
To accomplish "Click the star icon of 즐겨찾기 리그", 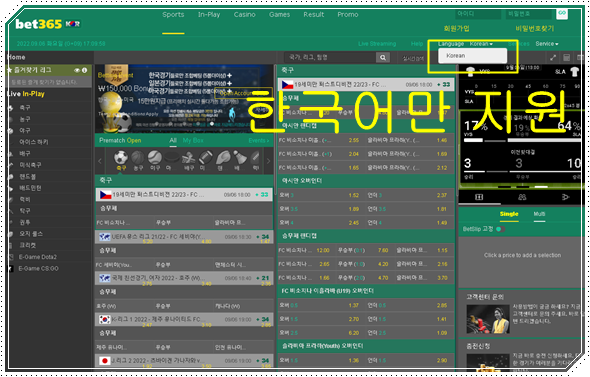I will pos(9,70).
